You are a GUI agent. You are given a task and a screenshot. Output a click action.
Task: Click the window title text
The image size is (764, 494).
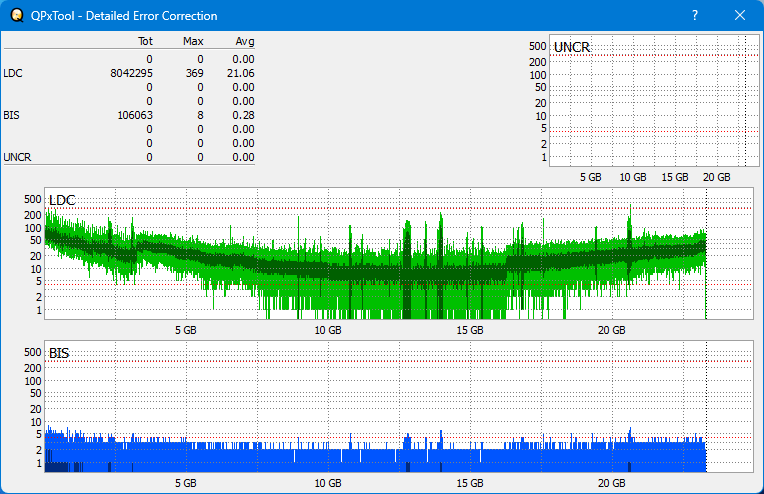pos(124,16)
